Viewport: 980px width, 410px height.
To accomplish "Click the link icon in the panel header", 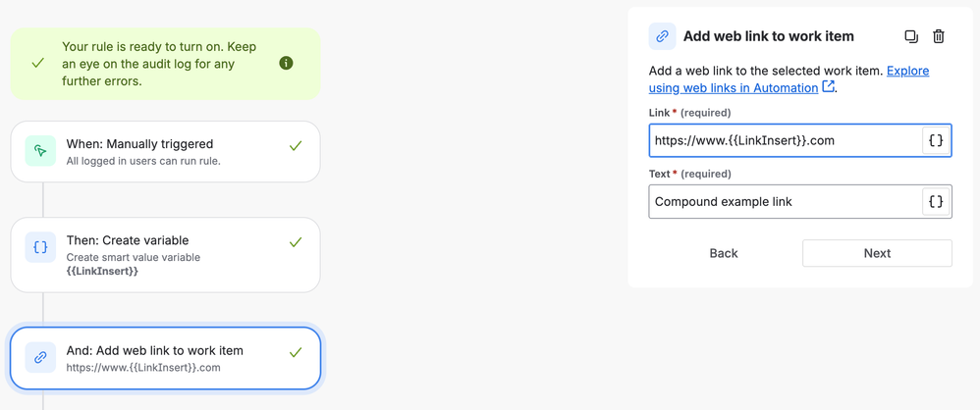I will click(662, 36).
